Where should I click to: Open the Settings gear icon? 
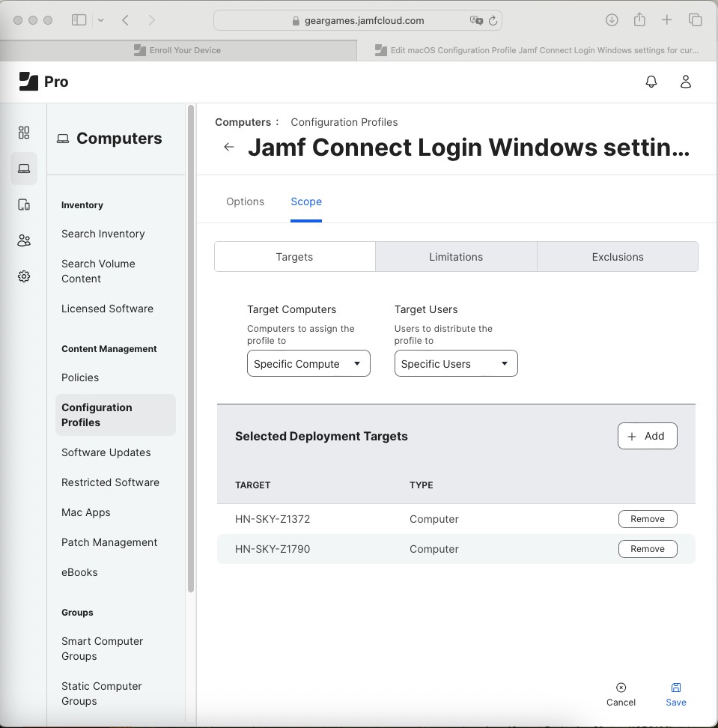[x=24, y=276]
